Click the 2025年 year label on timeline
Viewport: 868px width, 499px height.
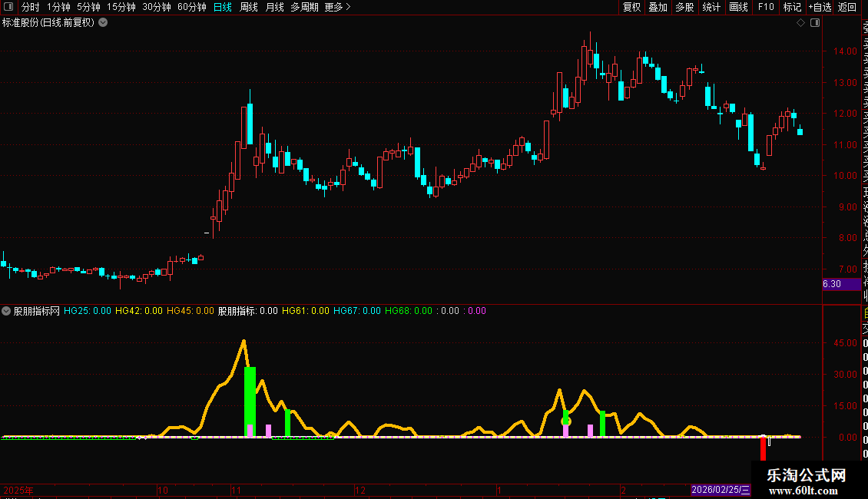[18, 490]
